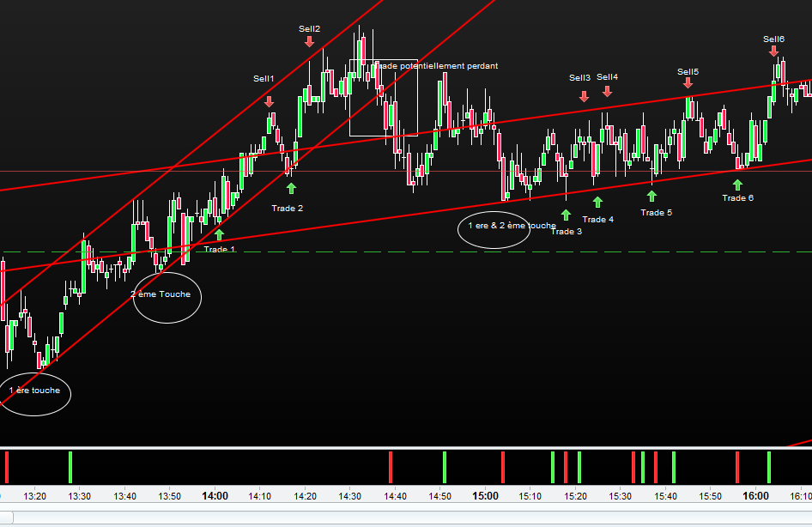
Task: Click the "2 ème Touche" ellipse label
Action: click(x=161, y=294)
